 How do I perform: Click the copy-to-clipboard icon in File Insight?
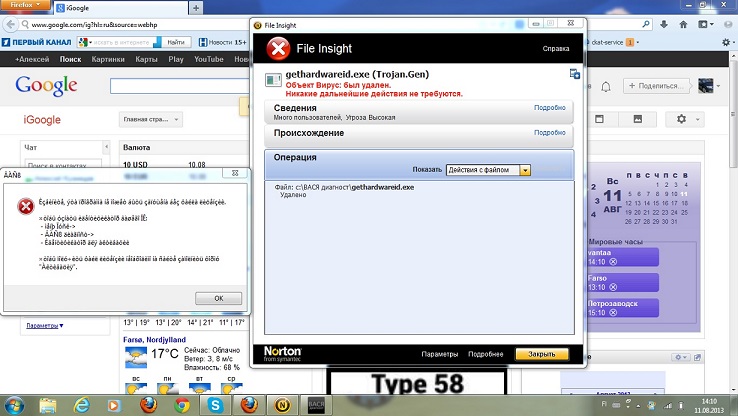(575, 74)
